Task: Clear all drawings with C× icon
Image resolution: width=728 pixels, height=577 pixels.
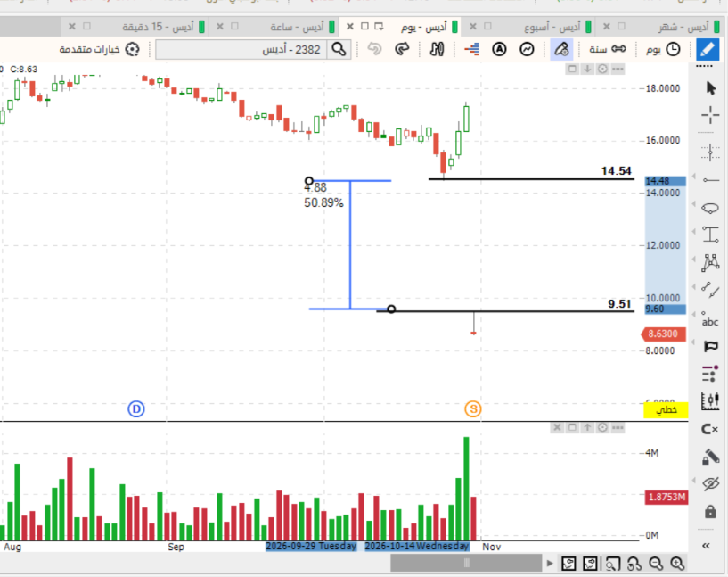Action: point(710,429)
